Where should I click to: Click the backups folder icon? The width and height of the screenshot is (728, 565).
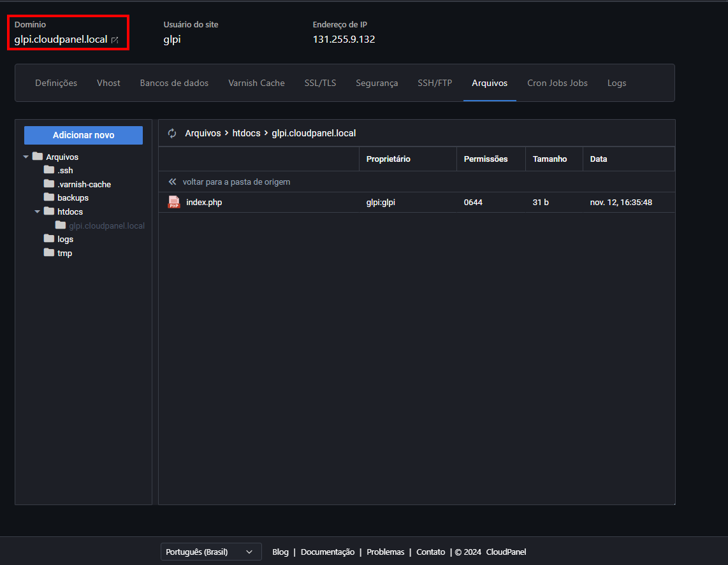(x=49, y=197)
